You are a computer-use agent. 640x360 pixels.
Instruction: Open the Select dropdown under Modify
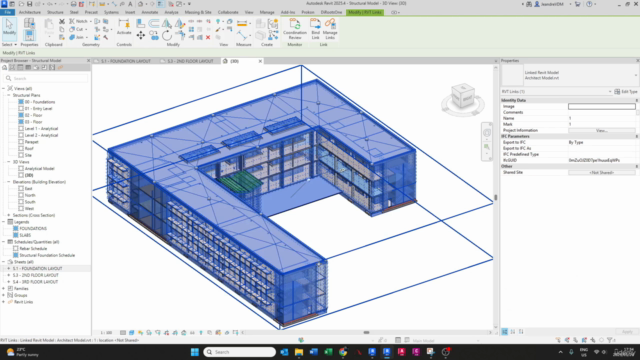coord(9,44)
